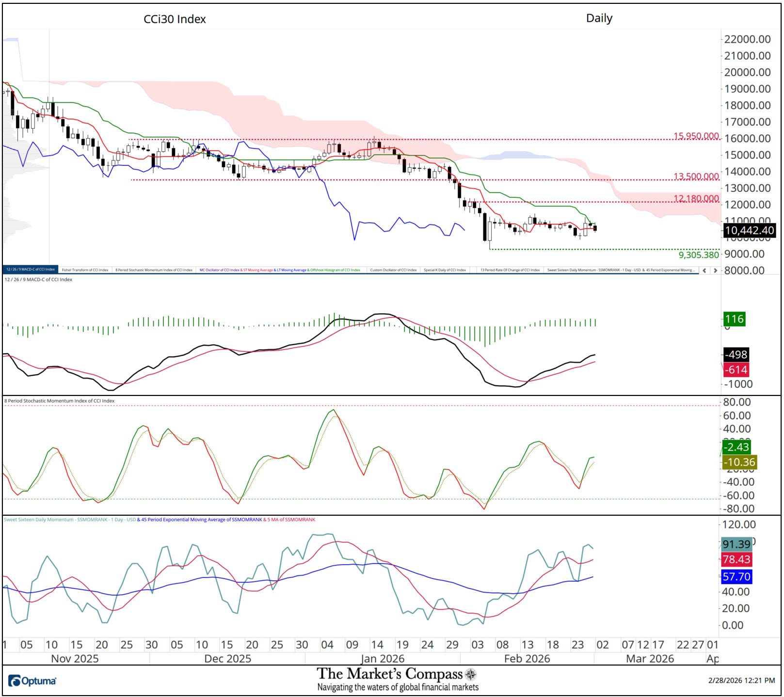
Task: Switch to Special K Daily of CCI Index tab
Action: [445, 270]
